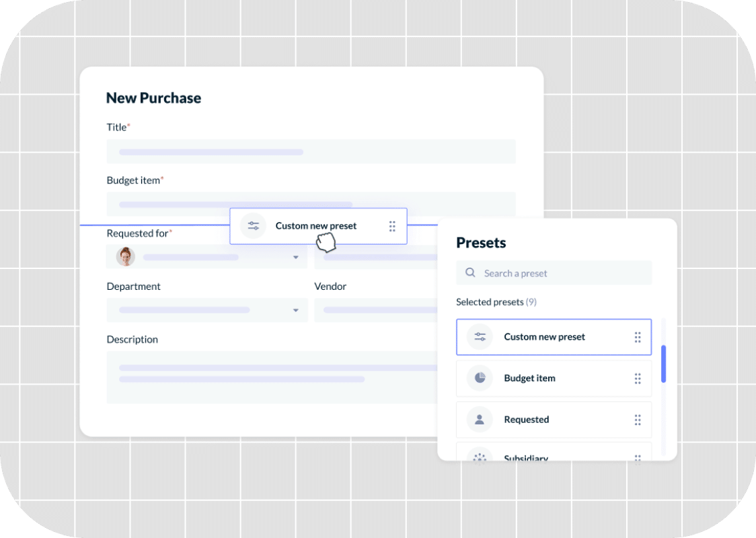Screen dimensions: 756x538
Task: Click into the Title input field
Action: tap(311, 152)
